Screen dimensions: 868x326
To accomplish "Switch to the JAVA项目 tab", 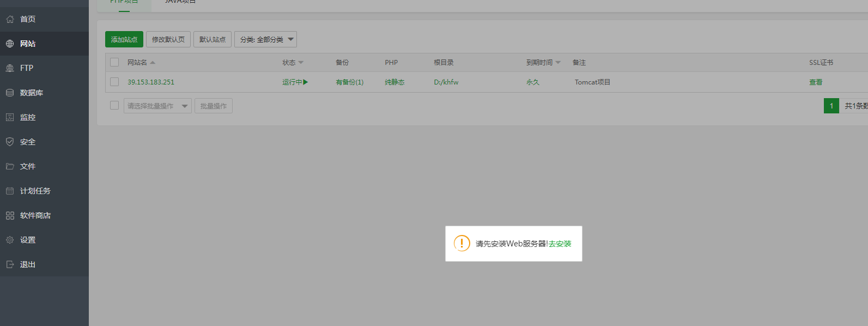I will (180, 2).
